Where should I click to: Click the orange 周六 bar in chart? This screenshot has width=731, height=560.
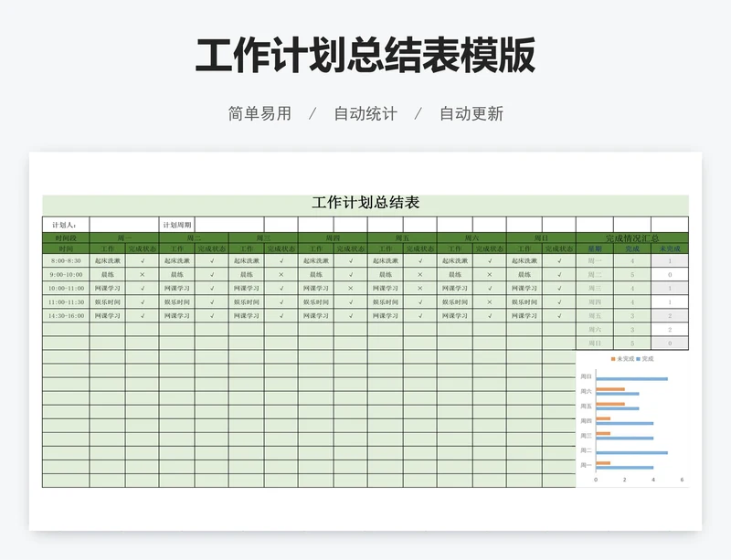610,389
